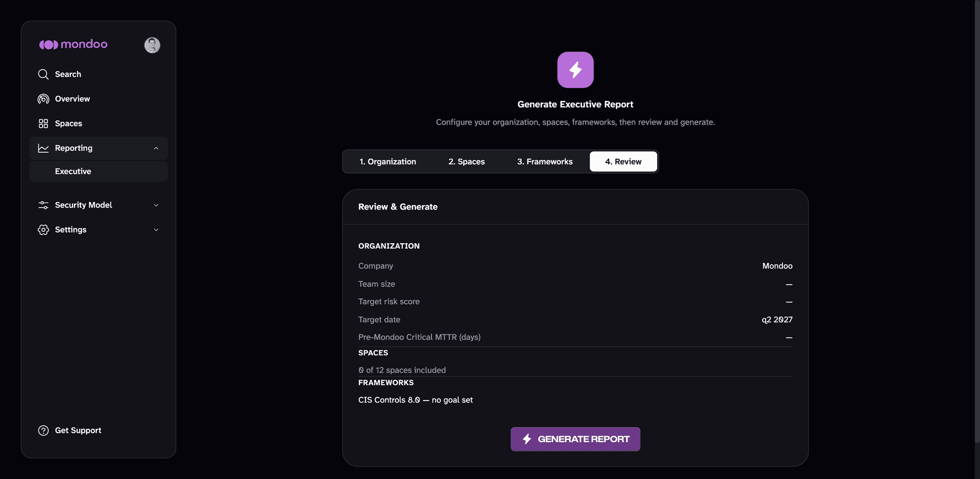Switch to the 2. Spaces tab

[x=467, y=162]
